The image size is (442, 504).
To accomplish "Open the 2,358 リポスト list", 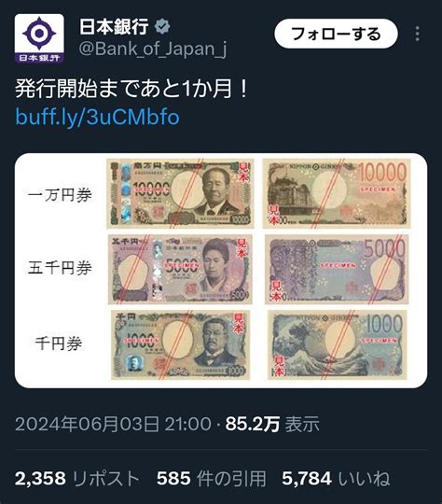I will [77, 478].
